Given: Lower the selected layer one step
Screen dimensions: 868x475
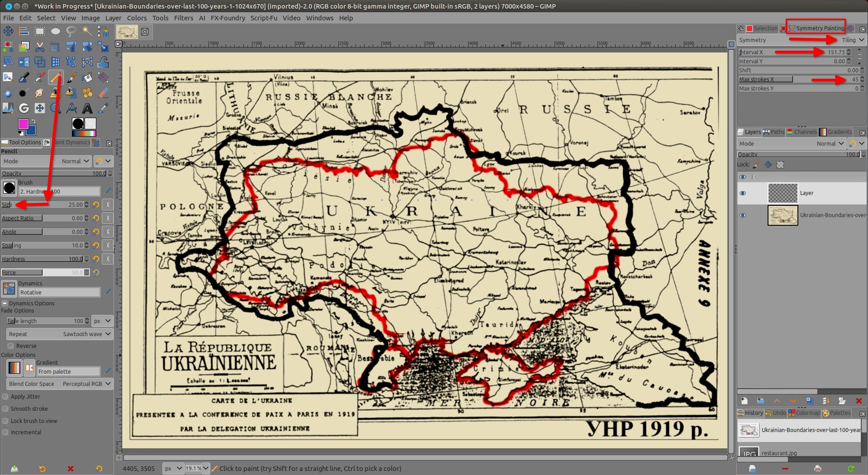Looking at the screenshot, I should (793, 401).
